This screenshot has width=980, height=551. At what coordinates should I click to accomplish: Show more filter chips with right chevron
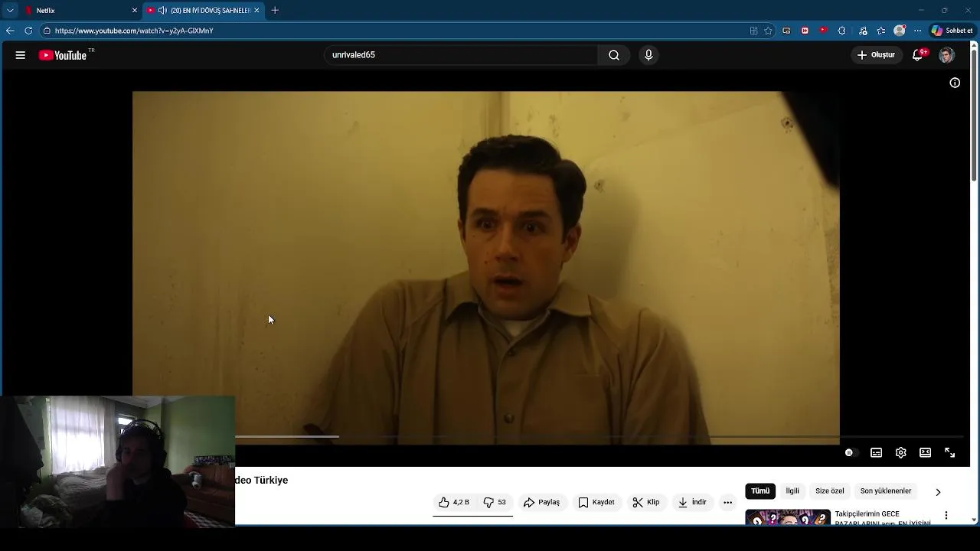938,492
